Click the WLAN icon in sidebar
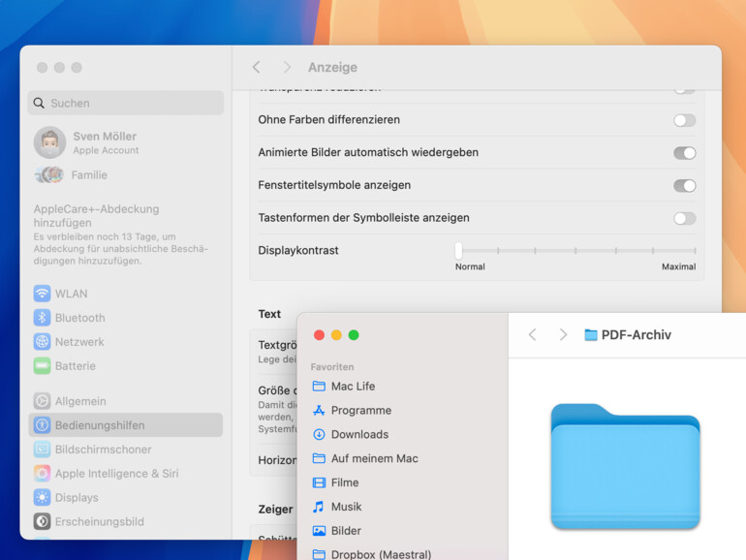This screenshot has height=560, width=746. [x=42, y=294]
